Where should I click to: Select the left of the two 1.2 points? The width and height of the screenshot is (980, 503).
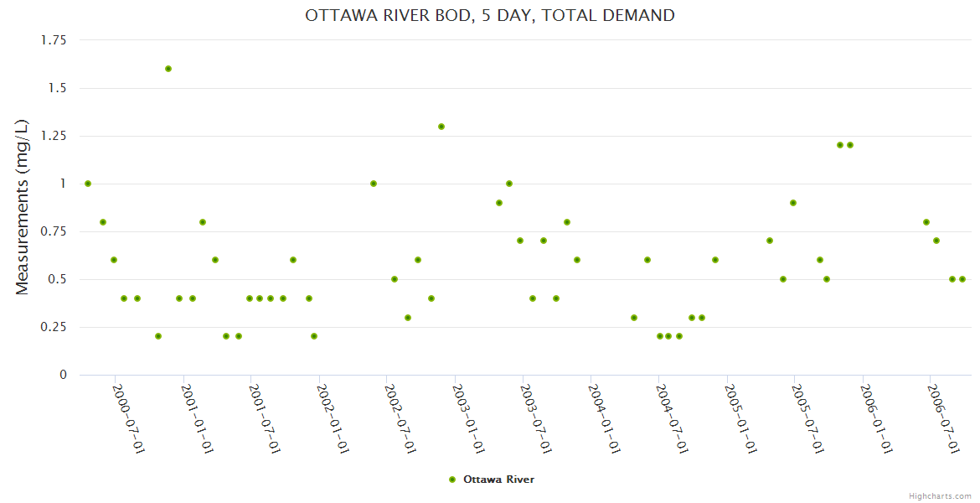point(840,145)
